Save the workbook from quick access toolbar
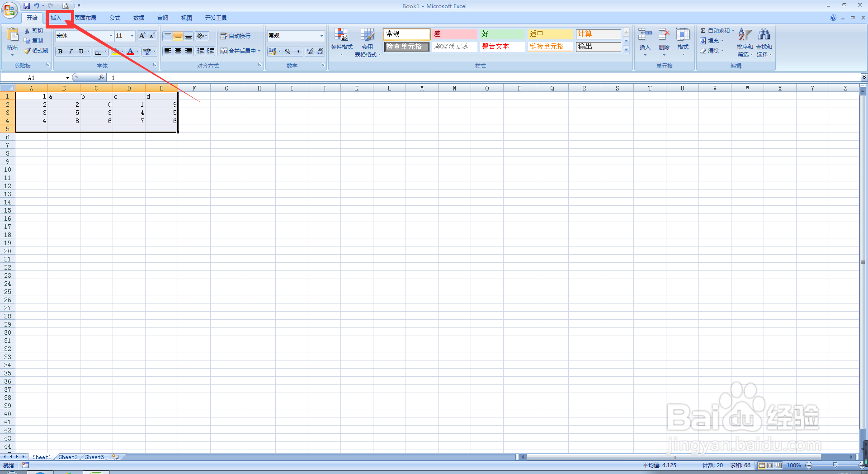868x474 pixels. [x=27, y=6]
